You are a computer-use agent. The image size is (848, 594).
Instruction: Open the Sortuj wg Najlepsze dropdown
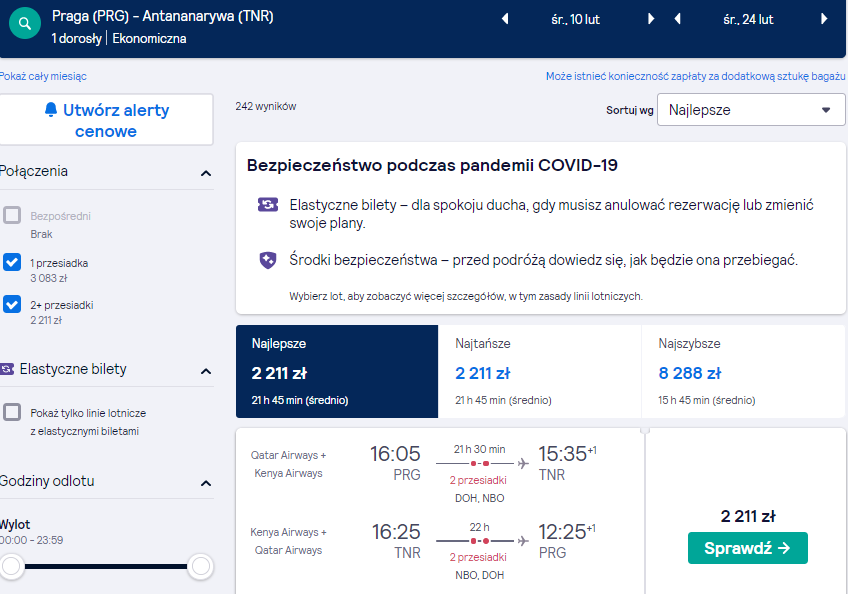coord(751,110)
